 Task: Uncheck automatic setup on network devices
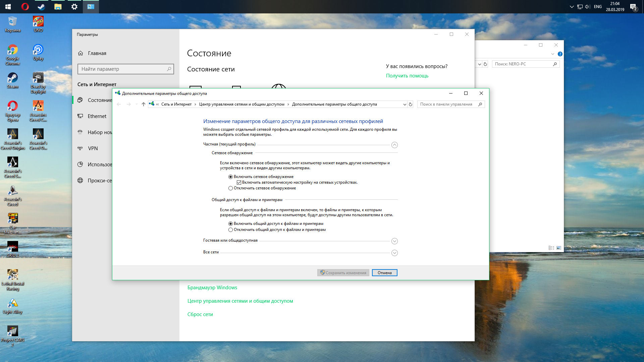239,183
